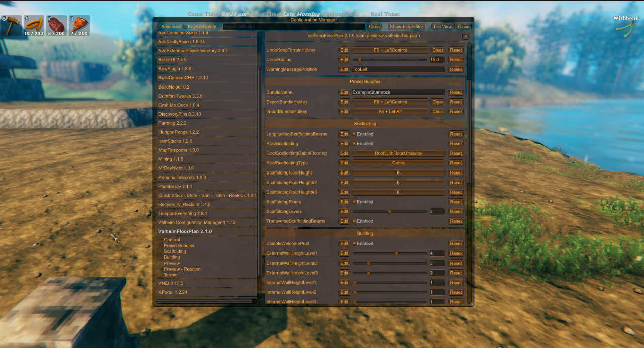
Task: Click the plugin list horizontal scrollbar
Action: [204, 301]
